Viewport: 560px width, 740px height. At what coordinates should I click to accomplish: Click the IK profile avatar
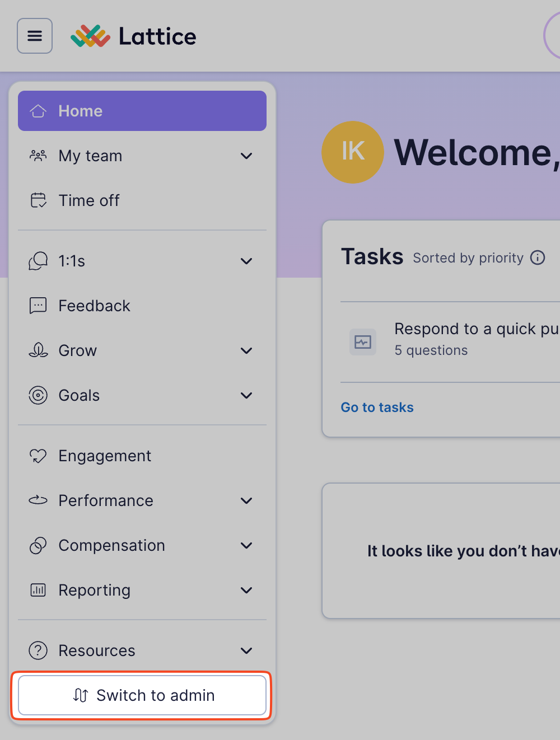[353, 152]
